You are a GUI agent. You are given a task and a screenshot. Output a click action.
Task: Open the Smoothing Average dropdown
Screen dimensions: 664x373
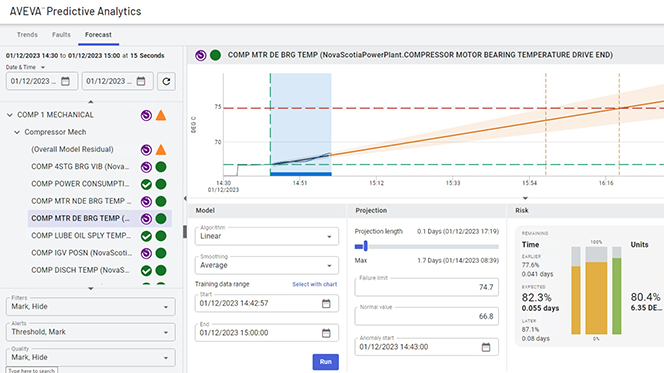tap(267, 265)
